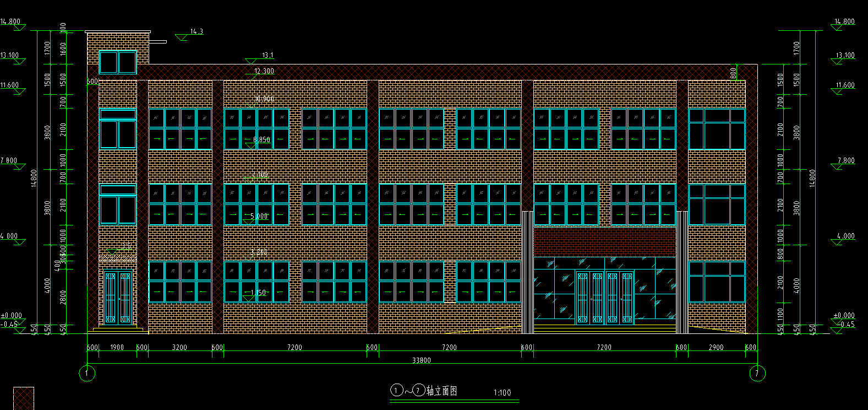
Task: Click the red crosshatch sample square below the drawing
Action: tap(23, 398)
